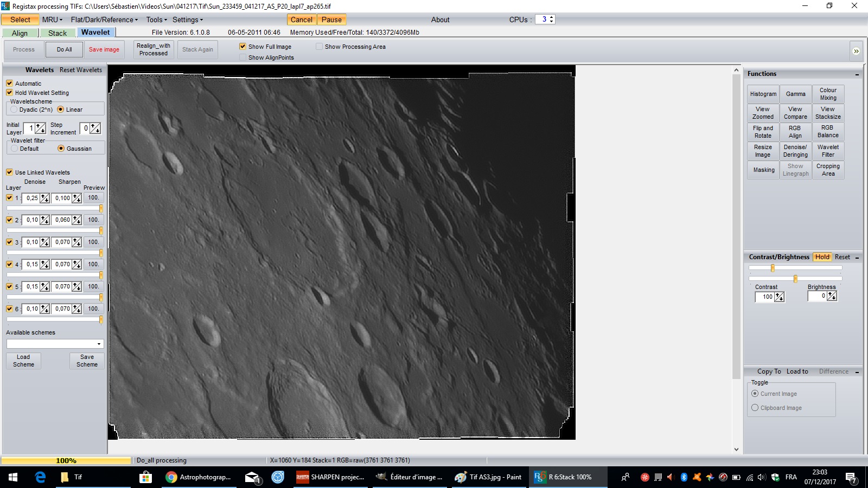Open the Tools menu
868x488 pixels.
pos(156,20)
